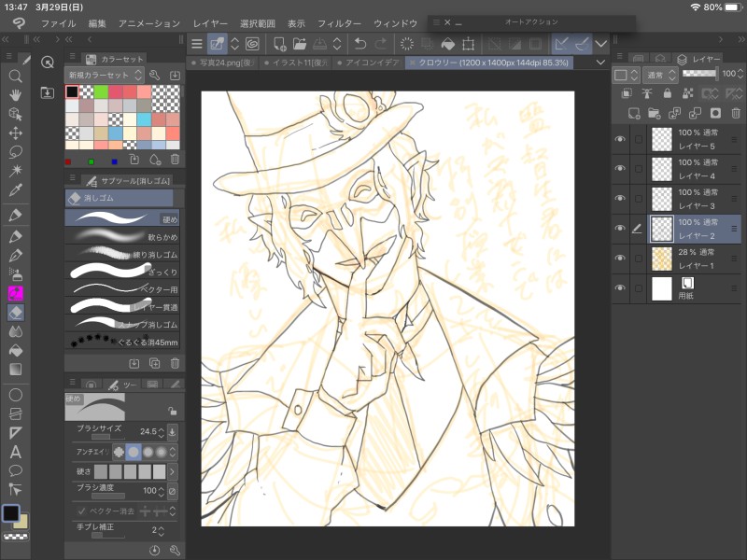Open file with folder icon in command bar
This screenshot has width=747, height=560.
(x=299, y=44)
